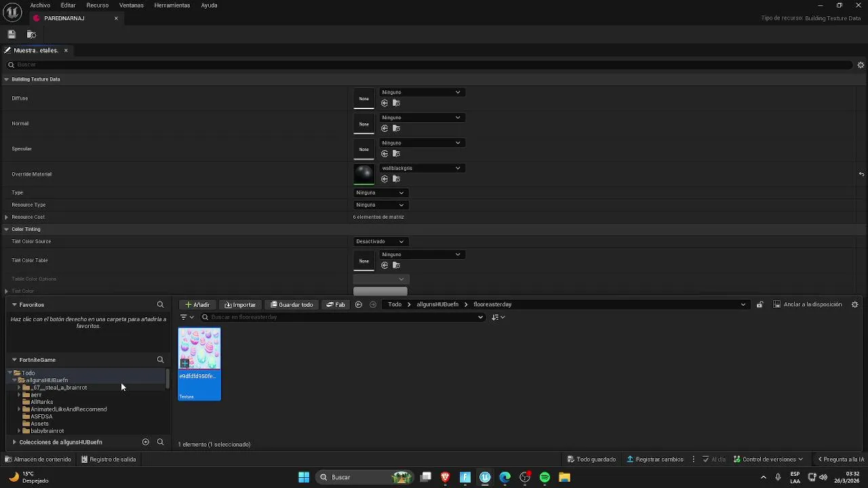Viewport: 868px width, 488px height.
Task: Toggle Anclar a la disposición
Action: point(808,304)
